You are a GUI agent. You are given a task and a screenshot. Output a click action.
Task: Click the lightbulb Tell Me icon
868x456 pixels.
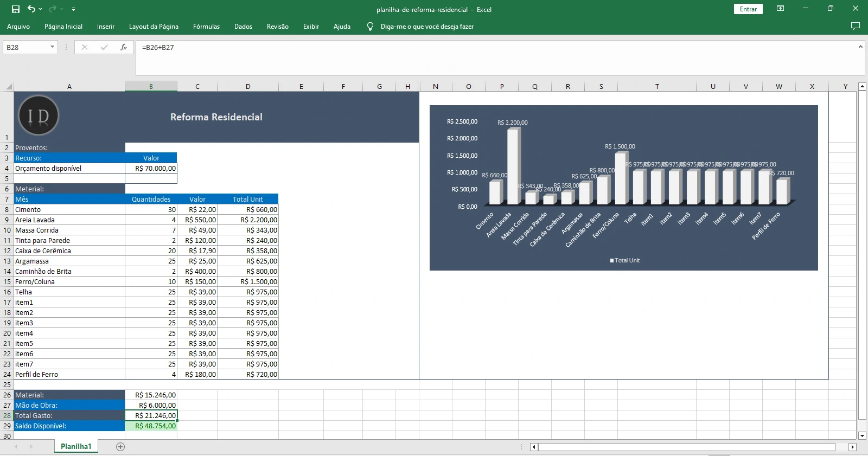click(370, 27)
